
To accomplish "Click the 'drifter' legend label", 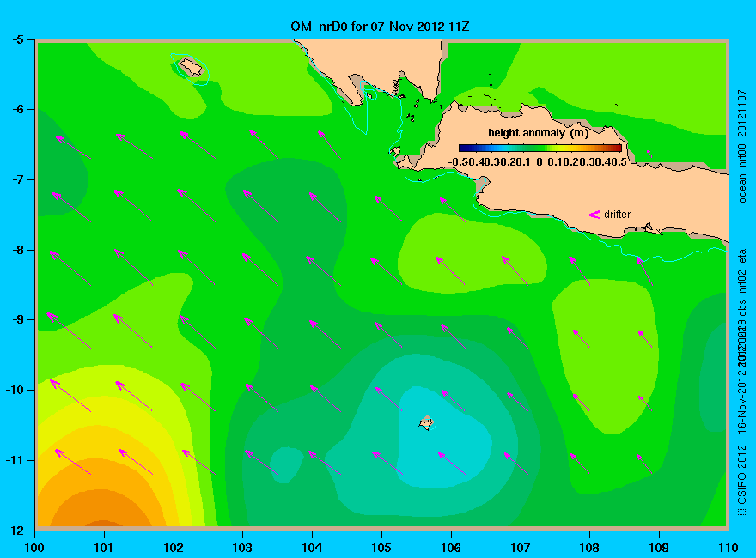I will 617,215.
